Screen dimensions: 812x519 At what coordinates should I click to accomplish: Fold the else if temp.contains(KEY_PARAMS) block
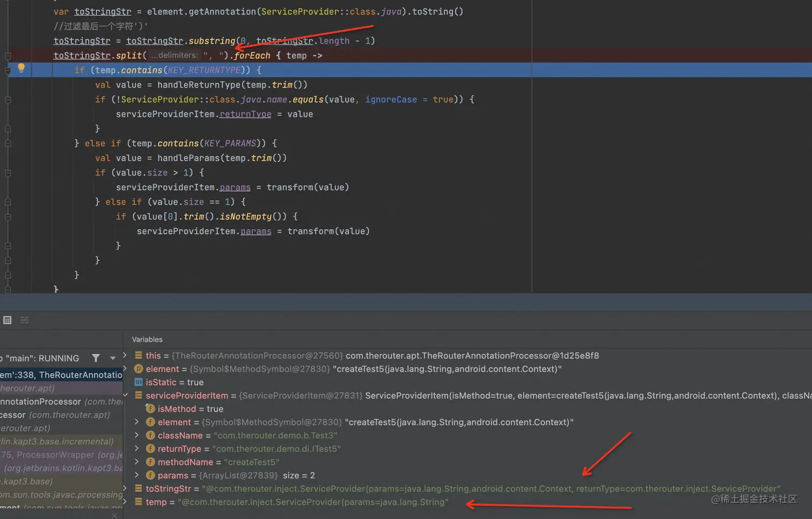(x=8, y=143)
